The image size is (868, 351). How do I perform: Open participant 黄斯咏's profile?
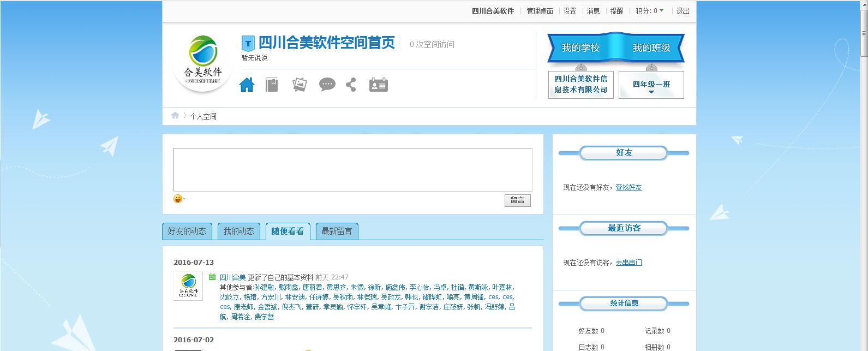pyautogui.click(x=478, y=287)
